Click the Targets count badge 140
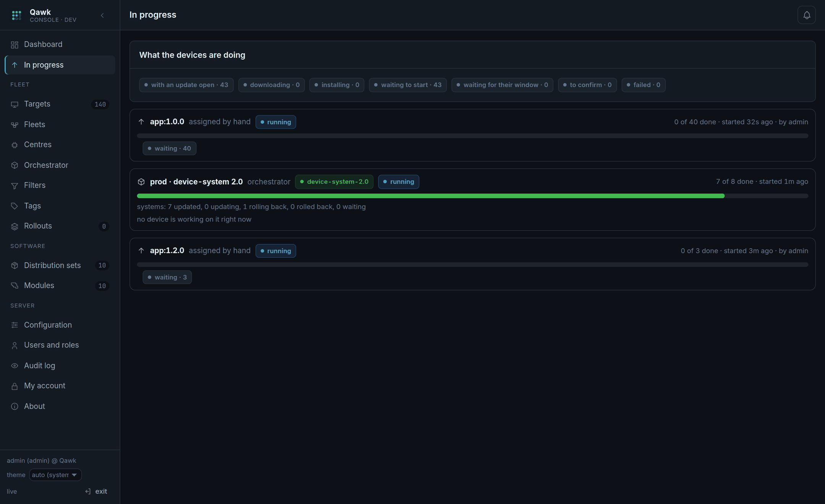This screenshot has height=504, width=825. click(x=100, y=104)
